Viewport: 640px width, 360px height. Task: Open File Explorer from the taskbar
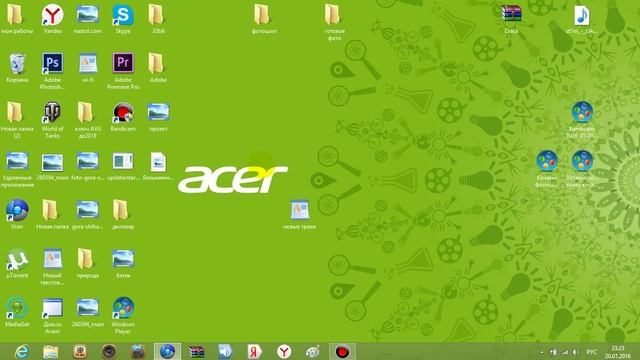tap(51, 352)
